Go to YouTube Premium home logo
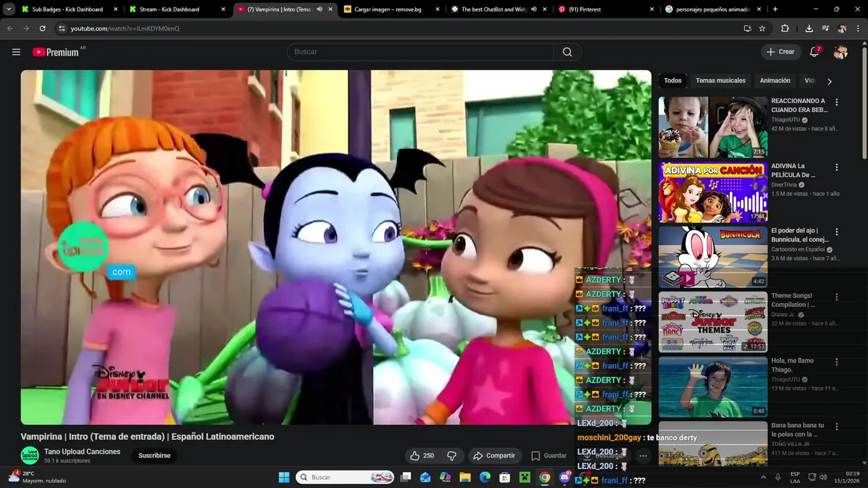The height and width of the screenshot is (488, 868). pyautogui.click(x=56, y=52)
